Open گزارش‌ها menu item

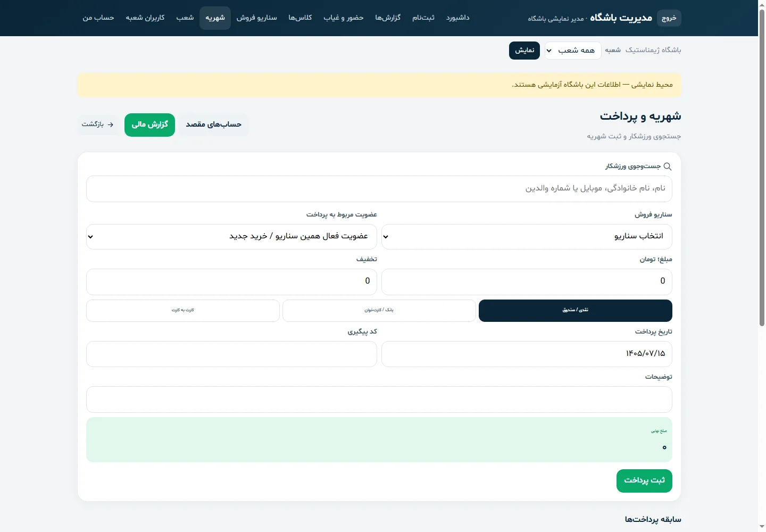pyautogui.click(x=388, y=18)
